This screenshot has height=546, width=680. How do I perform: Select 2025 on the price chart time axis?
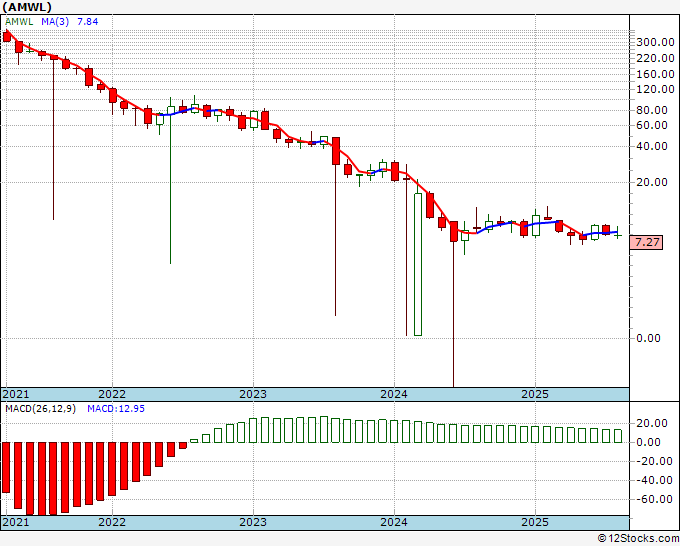(535, 394)
